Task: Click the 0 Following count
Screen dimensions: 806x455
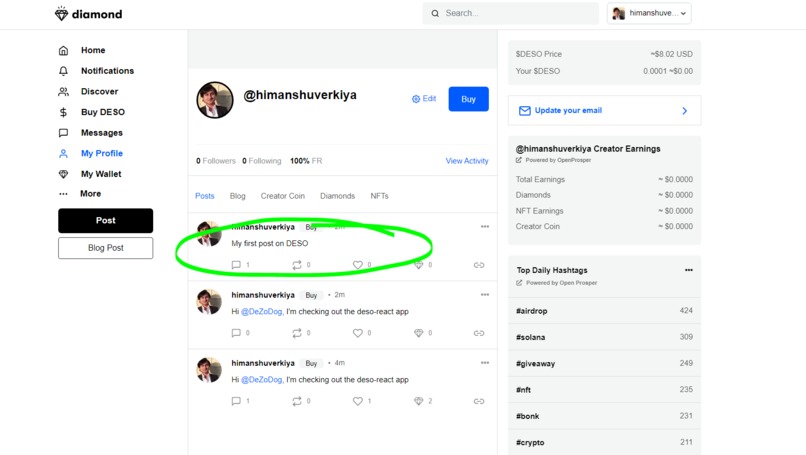Action: click(x=262, y=161)
